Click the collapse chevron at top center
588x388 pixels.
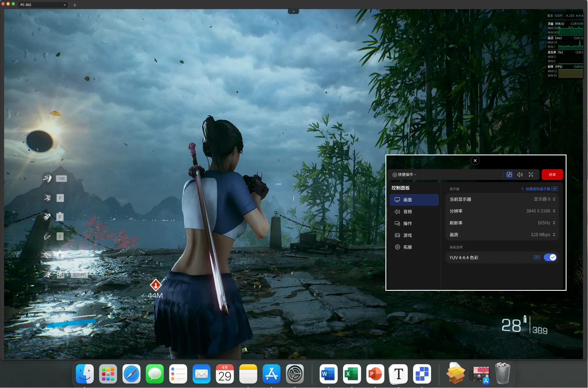(x=293, y=11)
